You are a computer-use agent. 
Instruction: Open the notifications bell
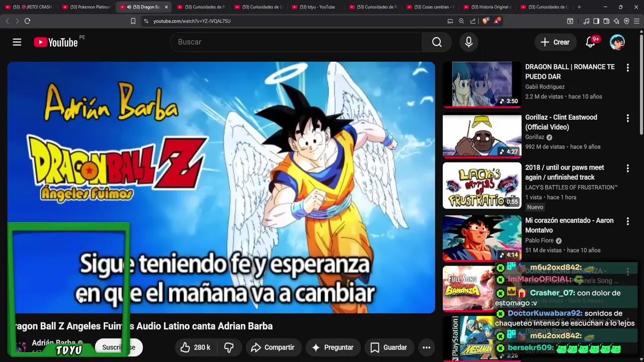point(590,42)
